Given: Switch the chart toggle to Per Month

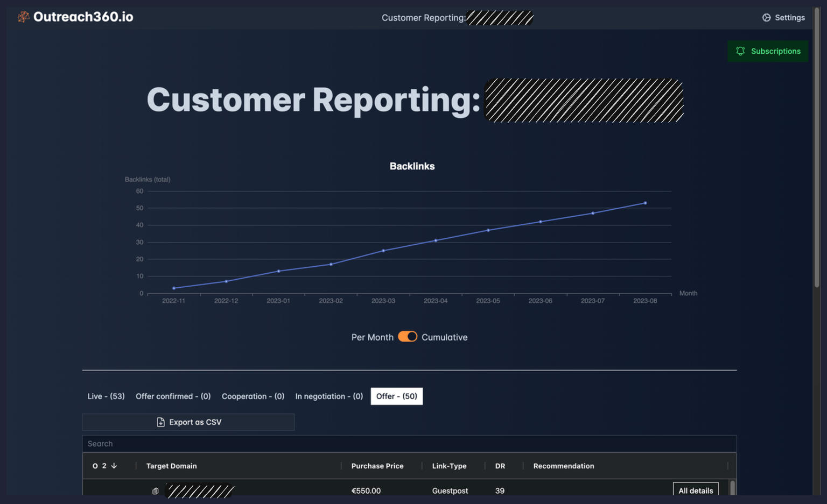Looking at the screenshot, I should click(x=408, y=336).
